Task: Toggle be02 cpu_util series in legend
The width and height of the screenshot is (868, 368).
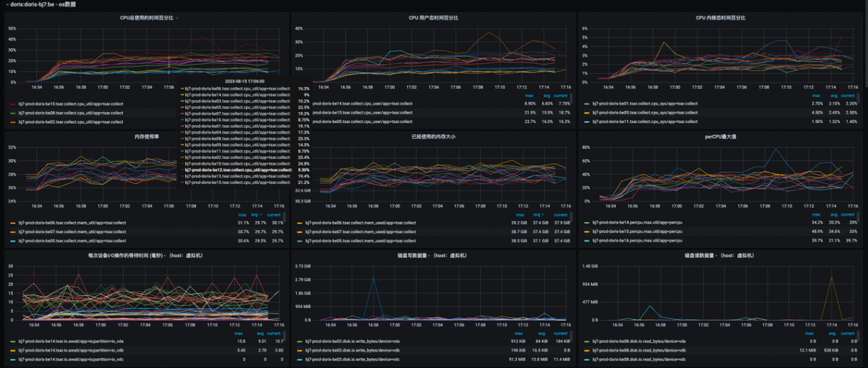Action: pos(70,121)
